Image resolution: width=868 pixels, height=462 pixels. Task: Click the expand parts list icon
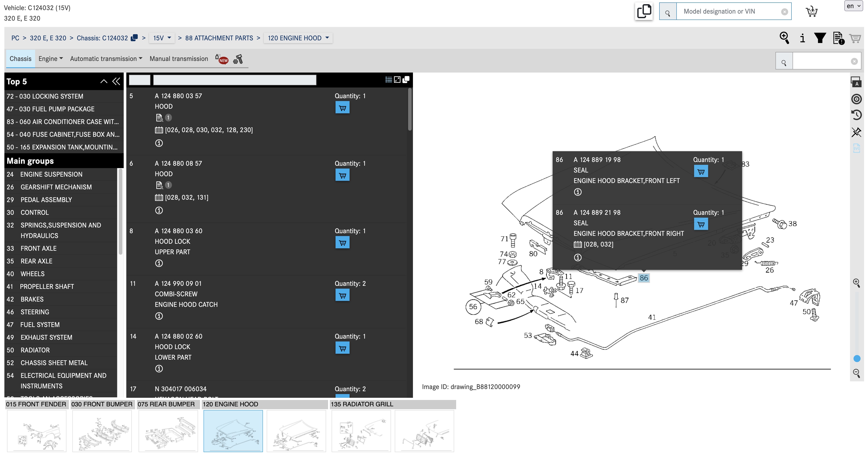click(397, 80)
